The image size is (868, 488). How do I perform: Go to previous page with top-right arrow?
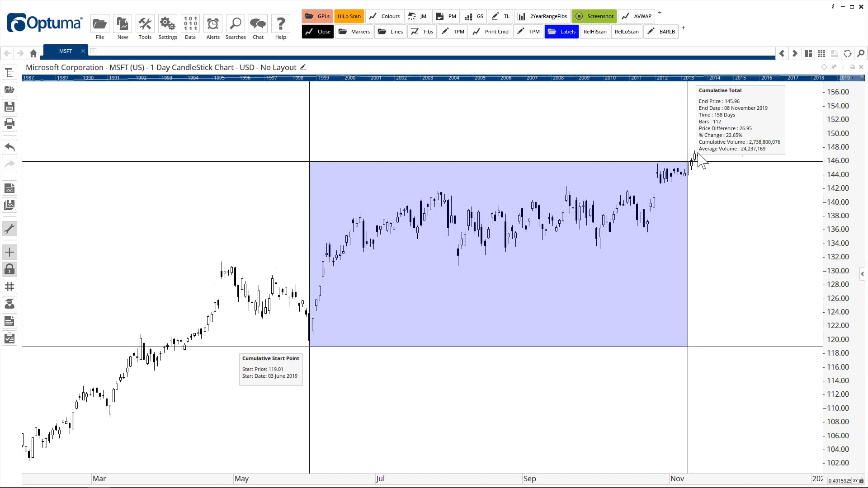782,53
